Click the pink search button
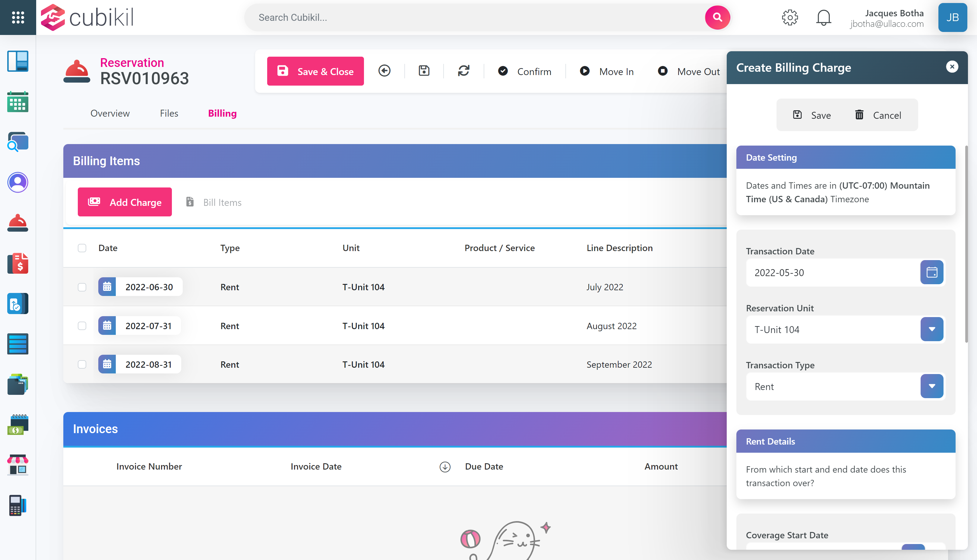This screenshot has height=560, width=977. 717,17
